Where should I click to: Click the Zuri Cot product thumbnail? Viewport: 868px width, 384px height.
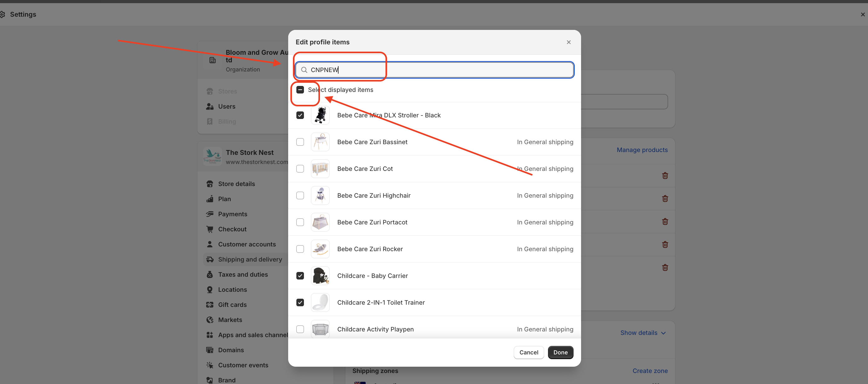[320, 169]
